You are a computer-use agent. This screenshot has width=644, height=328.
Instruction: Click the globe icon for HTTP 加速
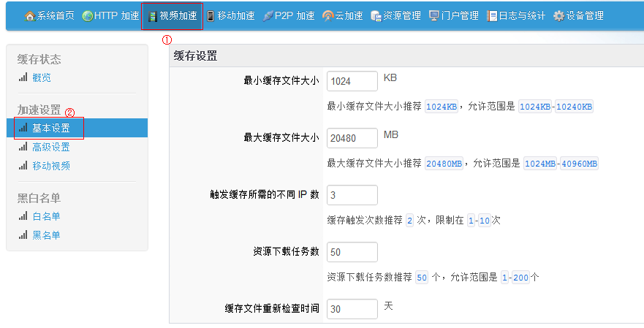click(87, 16)
